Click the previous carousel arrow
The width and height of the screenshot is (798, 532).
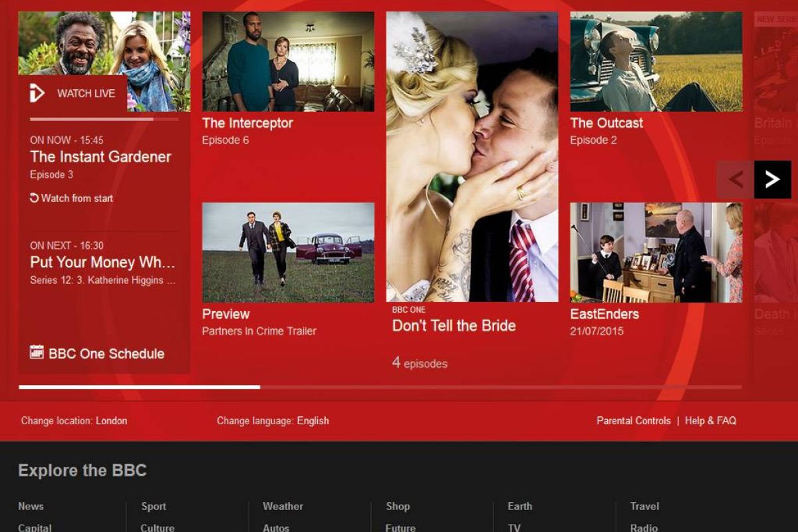(x=735, y=179)
